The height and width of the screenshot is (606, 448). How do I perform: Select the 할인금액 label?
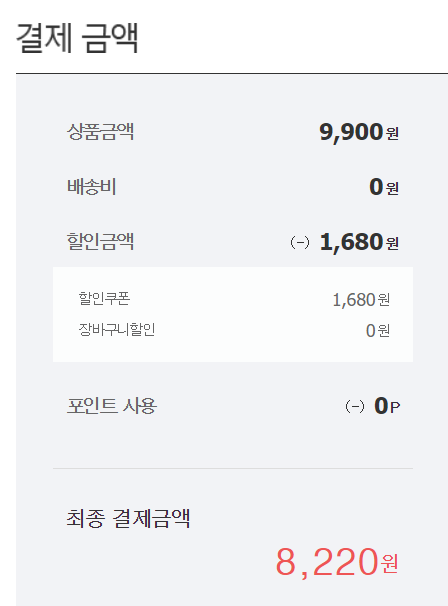point(100,242)
